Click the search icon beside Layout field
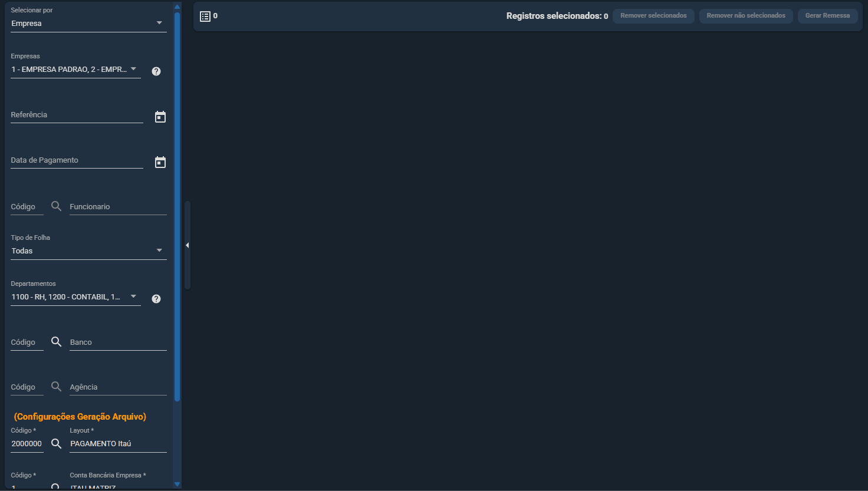Image resolution: width=868 pixels, height=491 pixels. [x=57, y=443]
